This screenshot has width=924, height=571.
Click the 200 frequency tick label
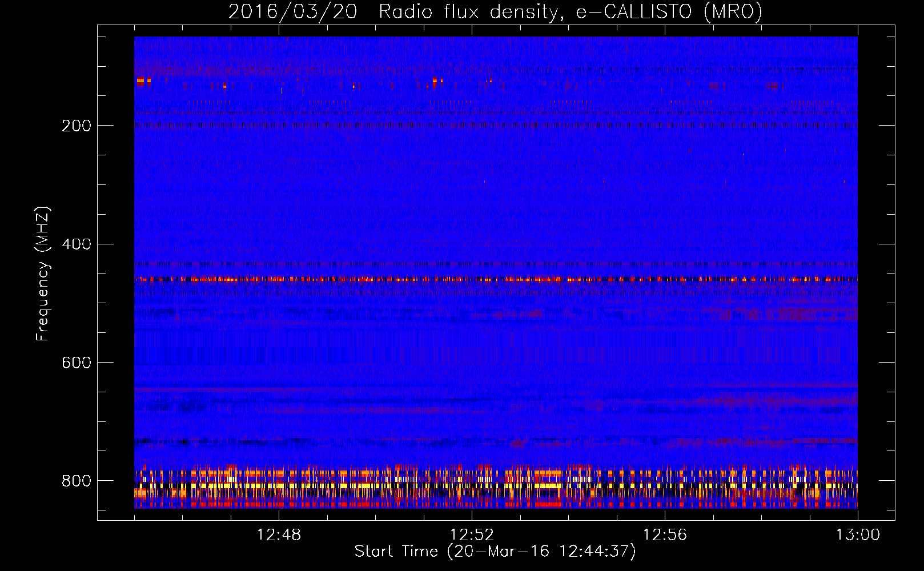click(76, 126)
